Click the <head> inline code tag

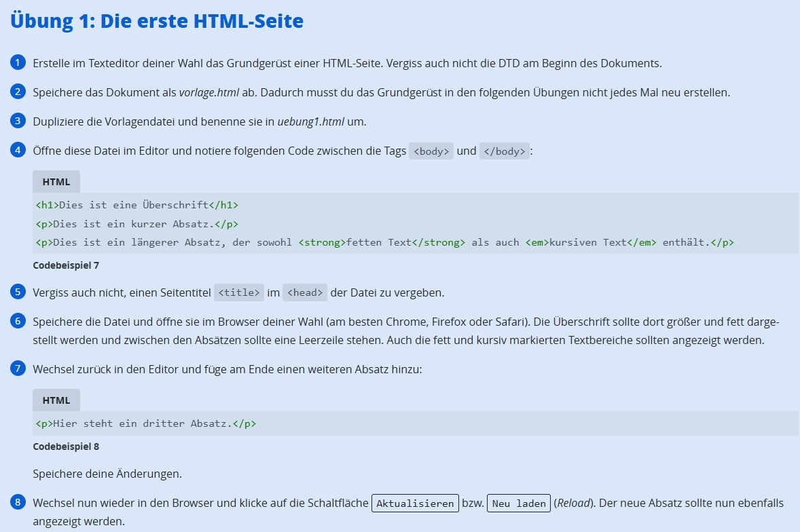tap(305, 293)
